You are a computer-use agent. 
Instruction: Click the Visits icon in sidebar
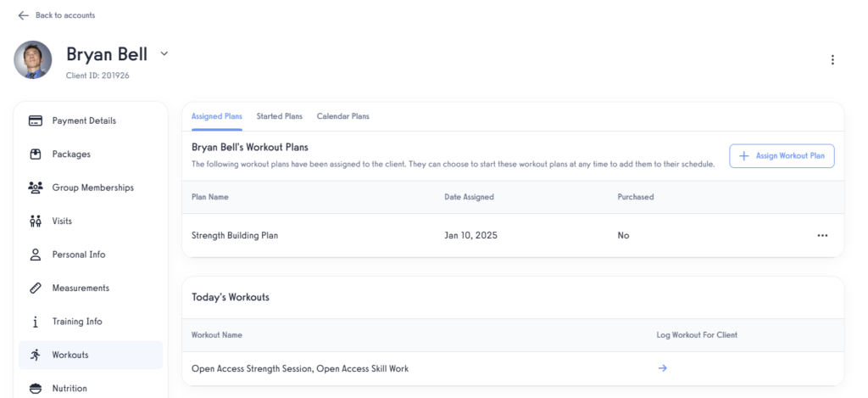coord(36,221)
